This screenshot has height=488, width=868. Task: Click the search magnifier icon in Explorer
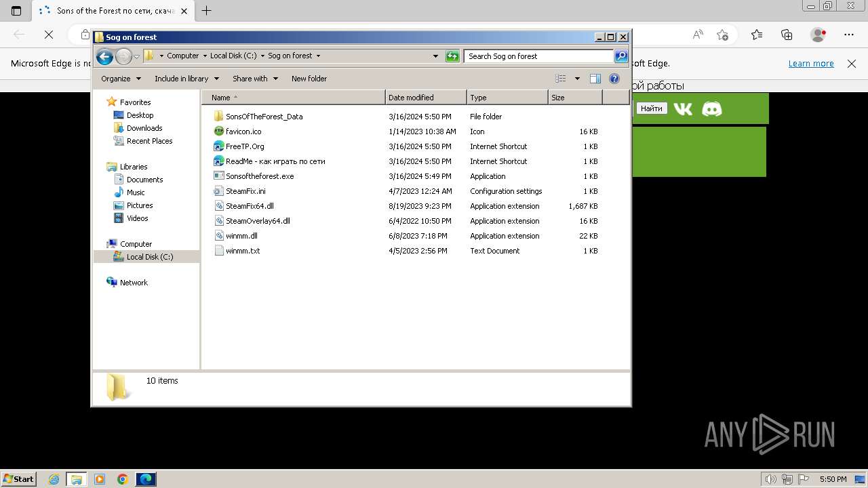coord(621,56)
